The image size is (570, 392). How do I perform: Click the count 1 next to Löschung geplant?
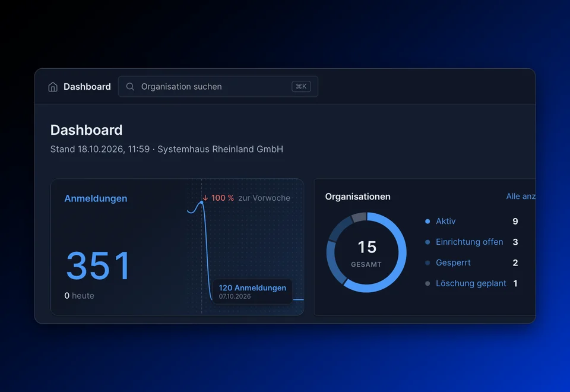point(515,283)
